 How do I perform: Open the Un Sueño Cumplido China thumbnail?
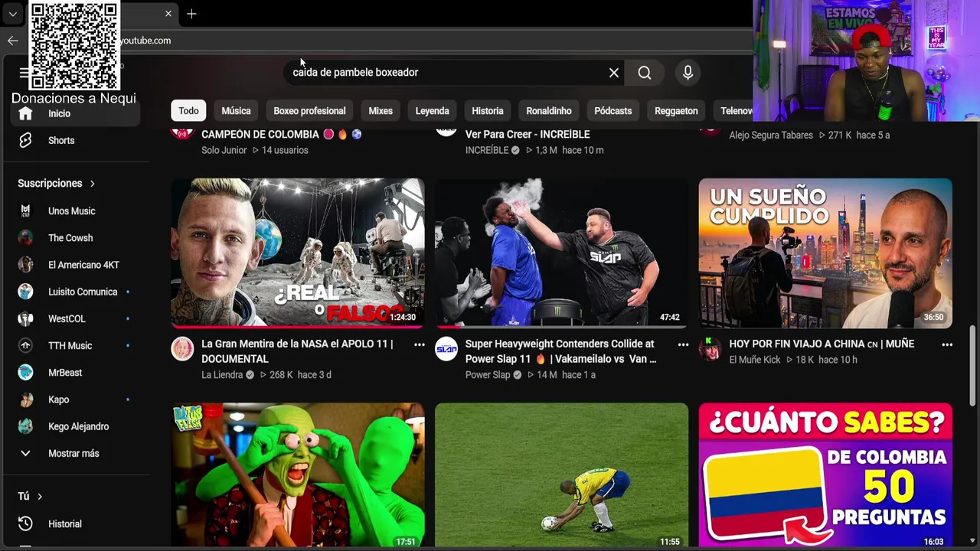(825, 253)
